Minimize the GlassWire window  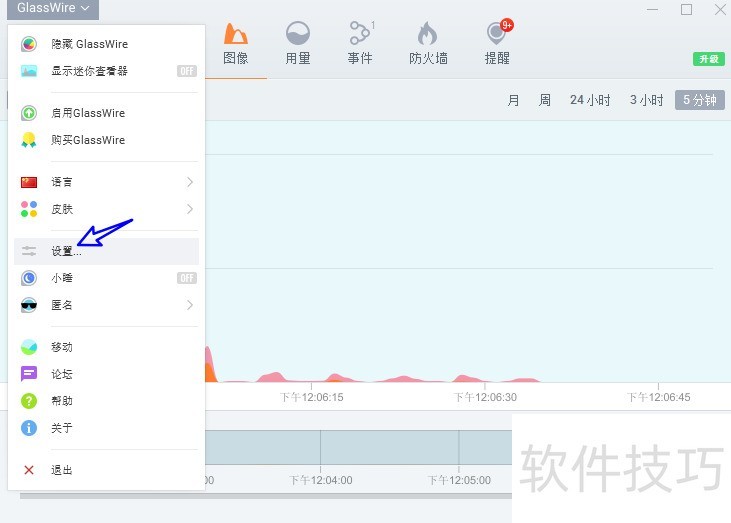click(x=652, y=9)
